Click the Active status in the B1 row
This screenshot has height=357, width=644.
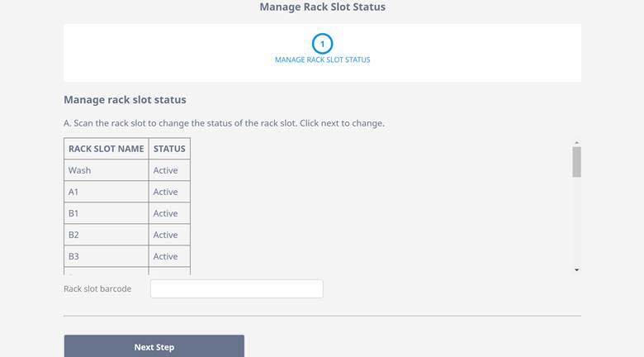click(166, 213)
